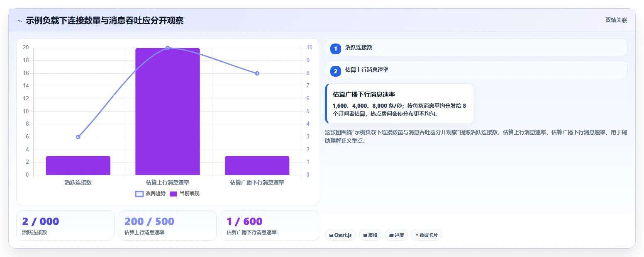Toggle the 当前表现 legend entry
644x257 pixels.
click(x=185, y=194)
